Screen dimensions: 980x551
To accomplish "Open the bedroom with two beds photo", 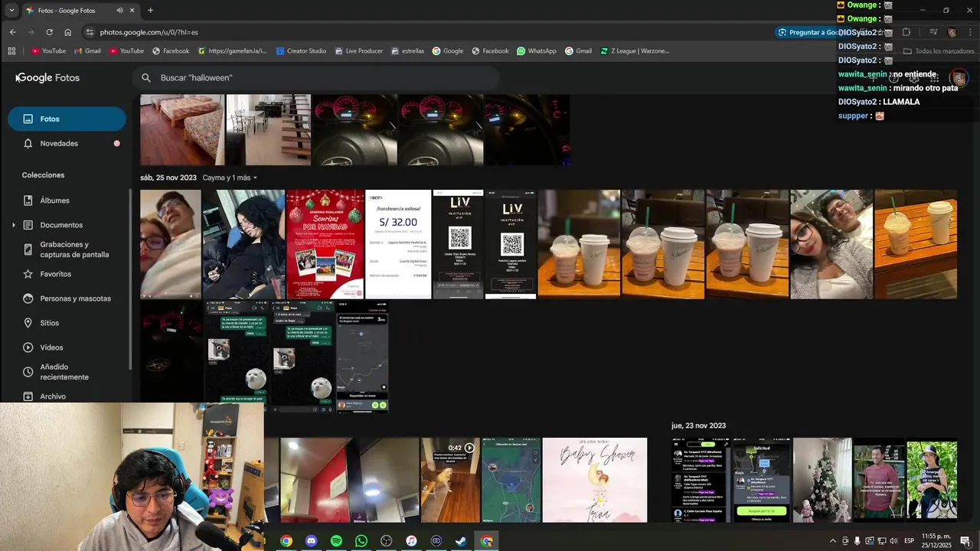I will 182,130.
